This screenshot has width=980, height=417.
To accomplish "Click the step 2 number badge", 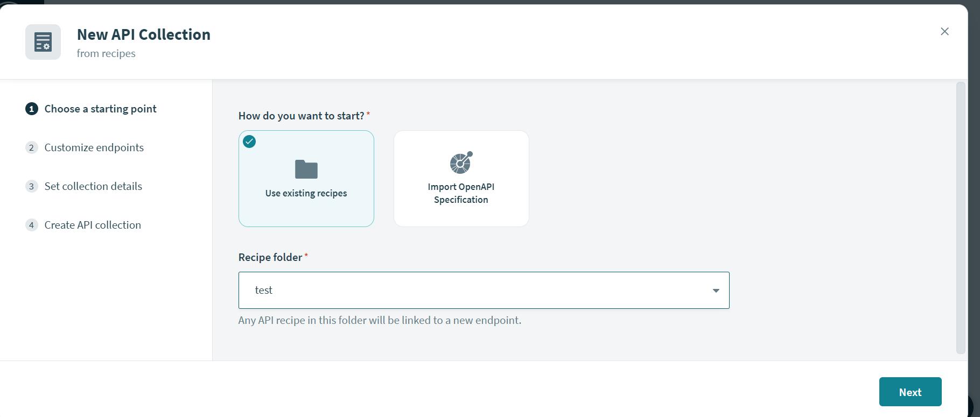I will pos(32,148).
